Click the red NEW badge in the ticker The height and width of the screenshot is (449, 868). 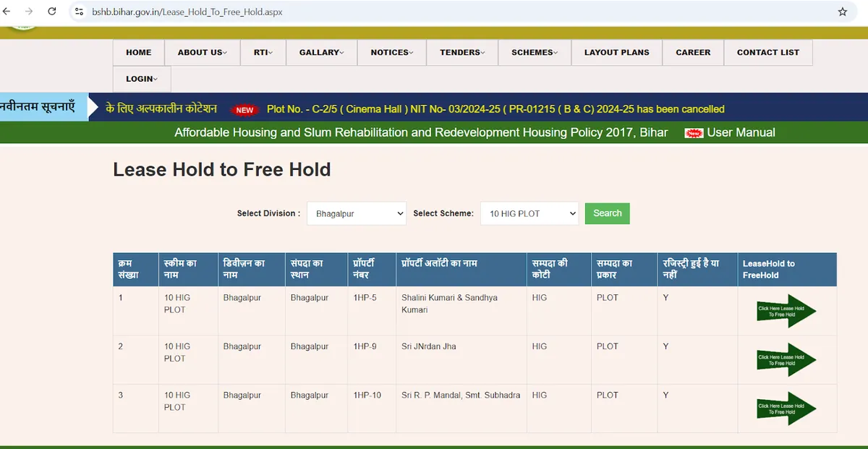pos(244,110)
